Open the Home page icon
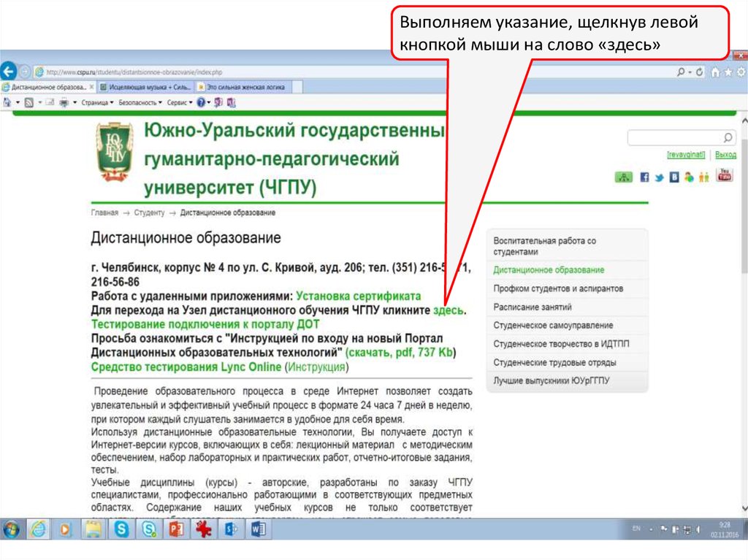This screenshot has height=560, width=748. [716, 72]
